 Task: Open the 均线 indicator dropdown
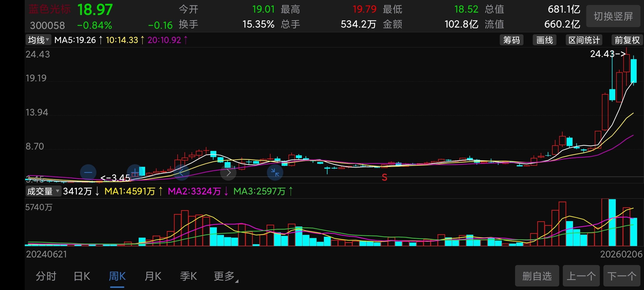click(x=38, y=40)
